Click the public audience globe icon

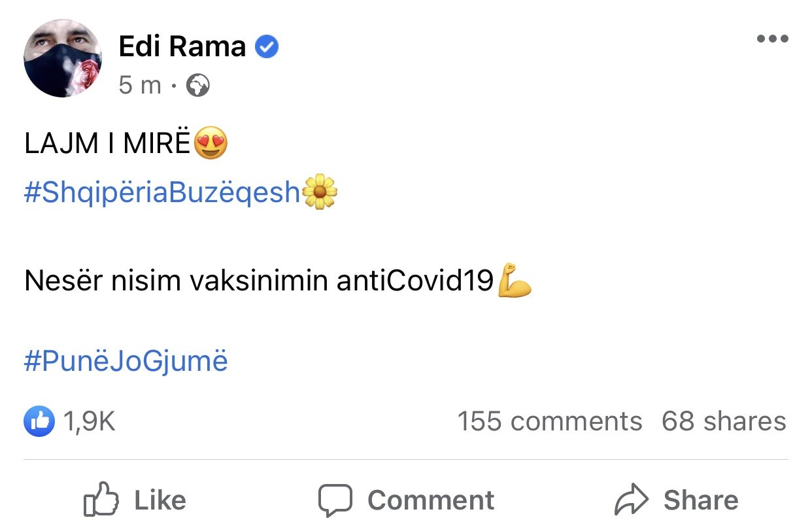coord(198,86)
